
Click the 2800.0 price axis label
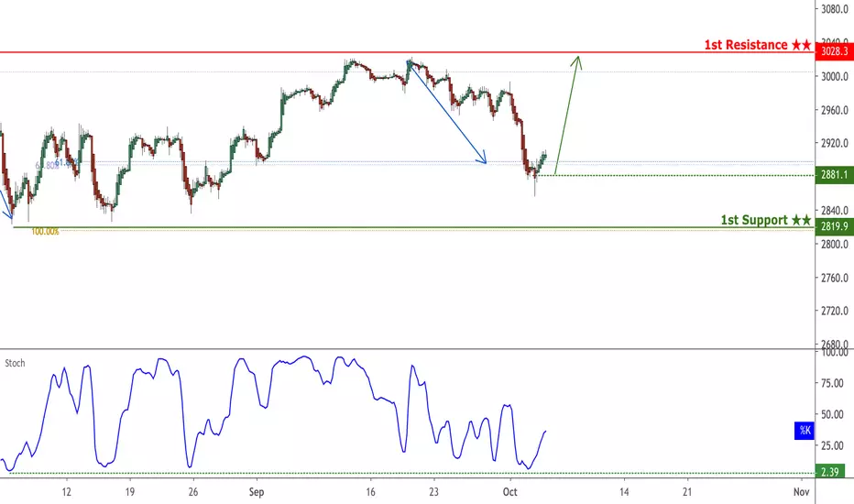click(x=835, y=244)
